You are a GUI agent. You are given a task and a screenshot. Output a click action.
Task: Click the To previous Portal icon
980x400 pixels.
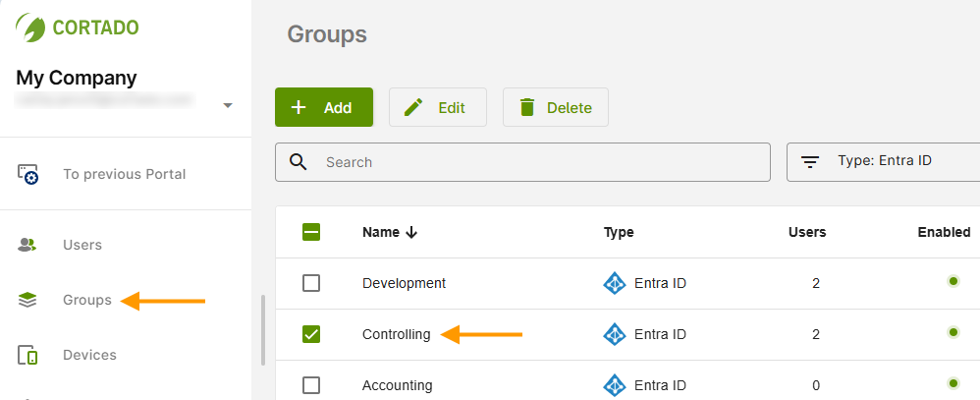[x=27, y=174]
